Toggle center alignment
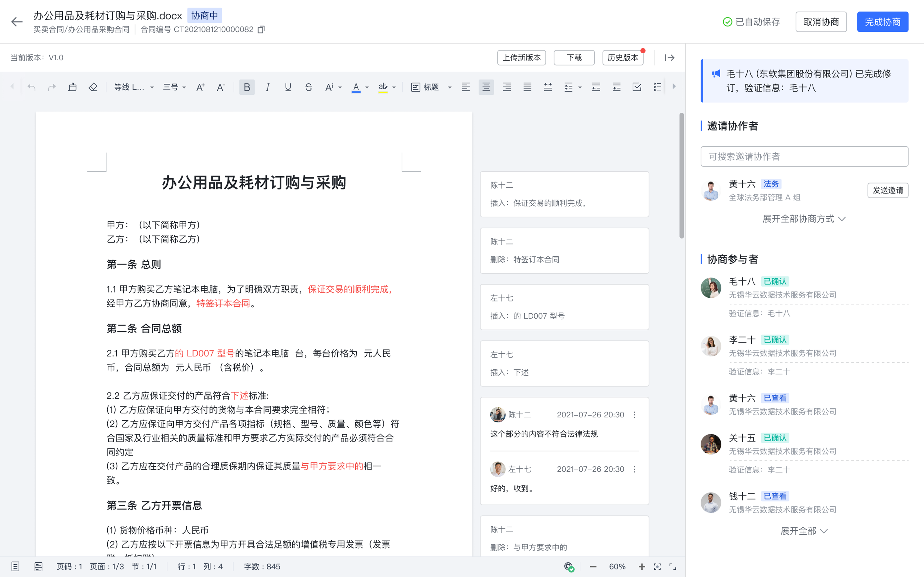 486,87
